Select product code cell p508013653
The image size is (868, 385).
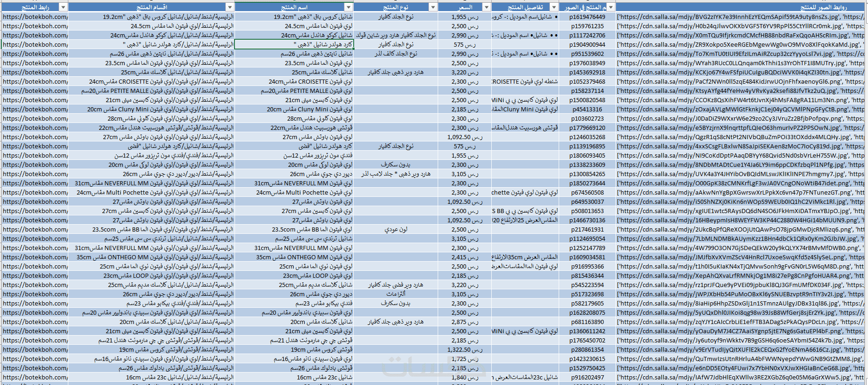tap(587, 211)
